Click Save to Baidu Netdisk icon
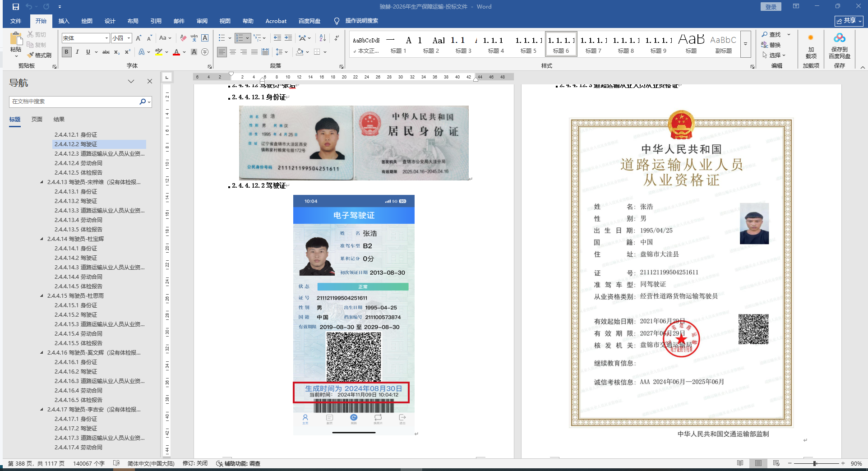868x471 pixels. tap(839, 46)
